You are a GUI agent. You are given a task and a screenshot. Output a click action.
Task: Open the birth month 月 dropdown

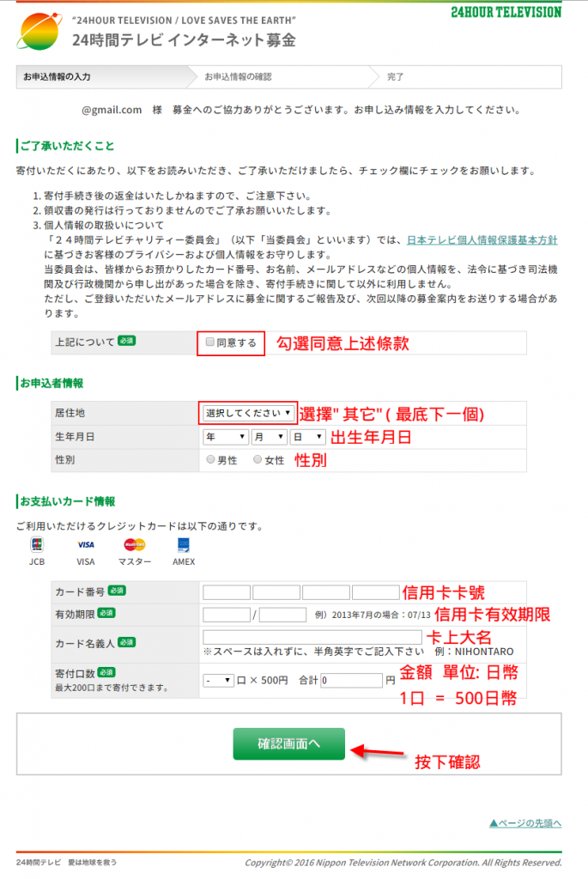[269, 437]
